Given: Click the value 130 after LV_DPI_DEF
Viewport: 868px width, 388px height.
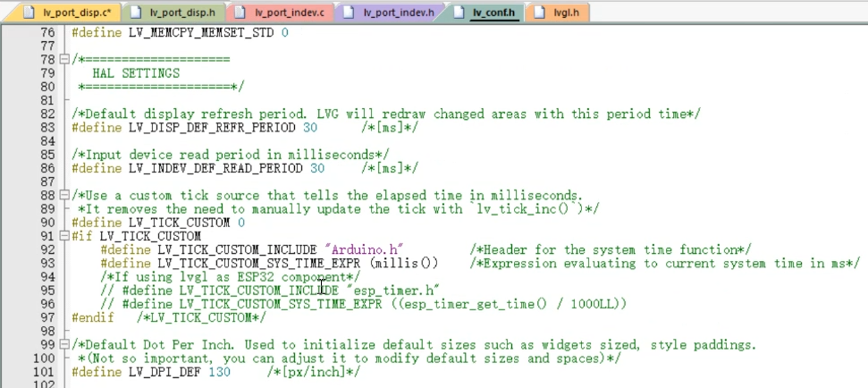Looking at the screenshot, I should pyautogui.click(x=219, y=372).
